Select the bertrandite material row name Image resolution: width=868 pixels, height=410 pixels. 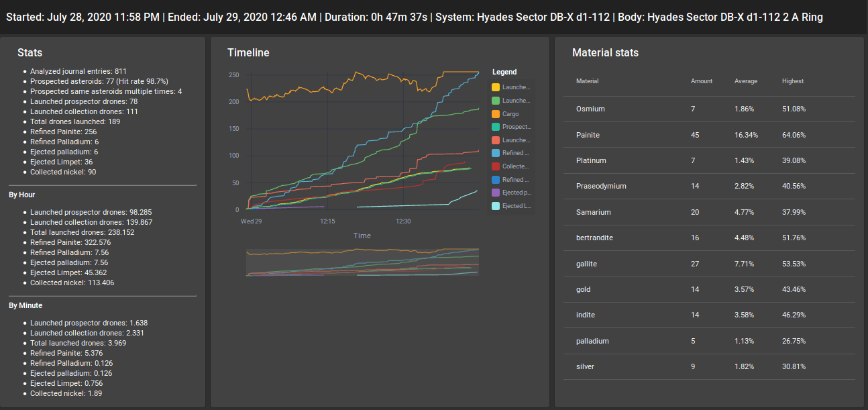pyautogui.click(x=595, y=238)
